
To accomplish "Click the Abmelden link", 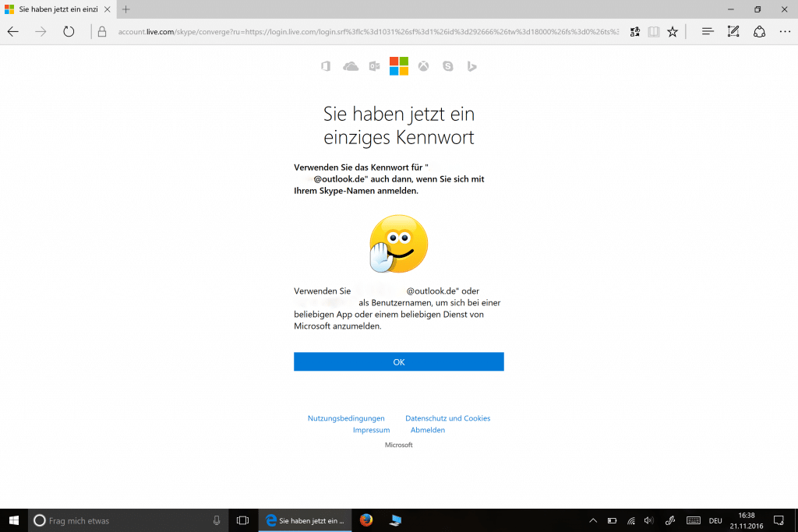I will [428, 430].
